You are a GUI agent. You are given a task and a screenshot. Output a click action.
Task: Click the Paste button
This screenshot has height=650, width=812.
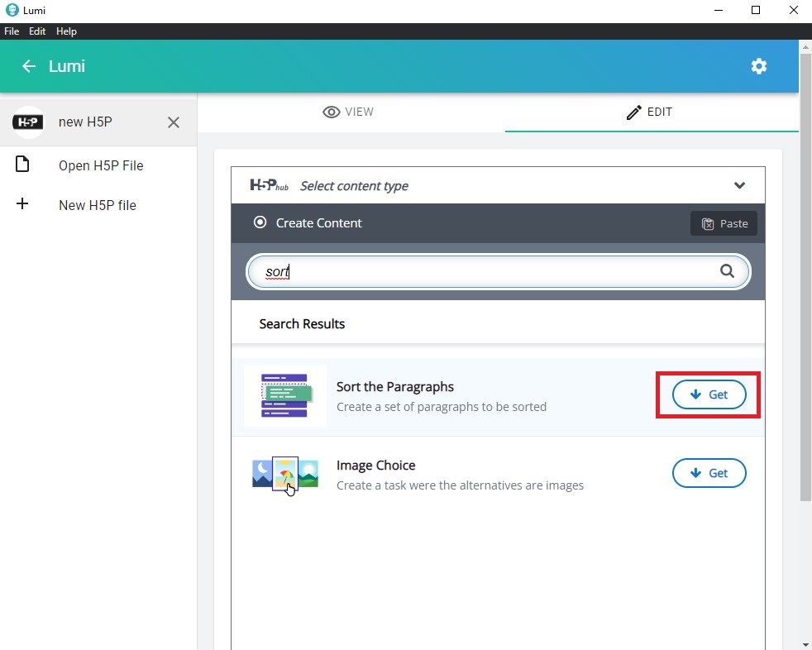724,223
